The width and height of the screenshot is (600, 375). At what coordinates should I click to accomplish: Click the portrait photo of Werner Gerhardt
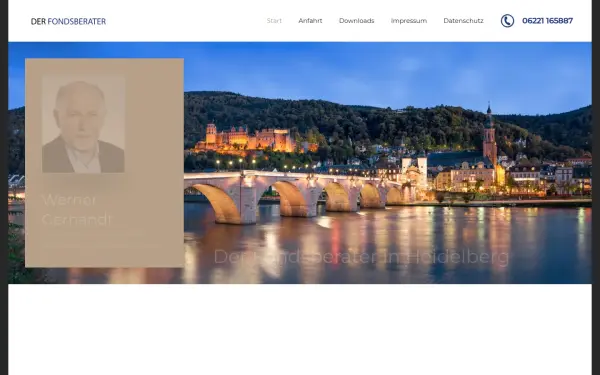point(83,124)
